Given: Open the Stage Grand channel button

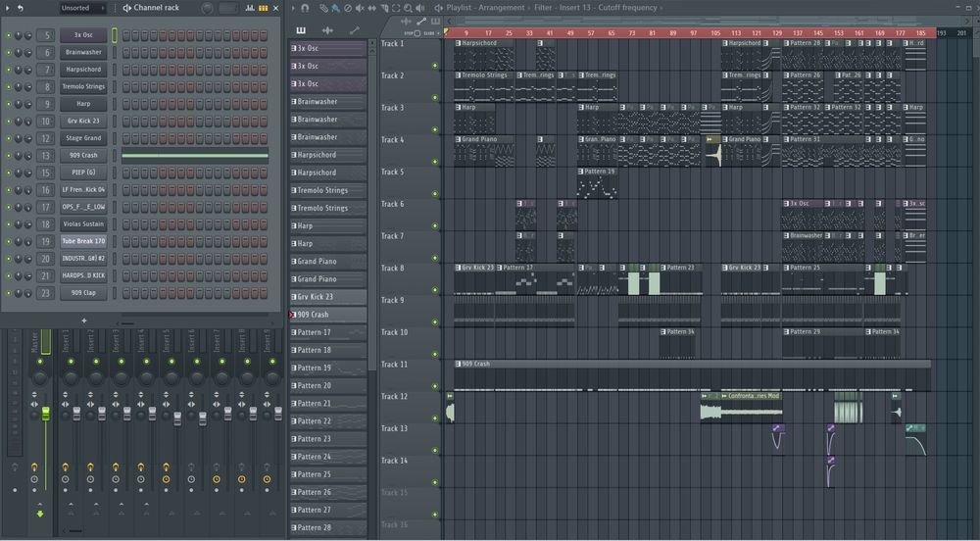Looking at the screenshot, I should (83, 138).
